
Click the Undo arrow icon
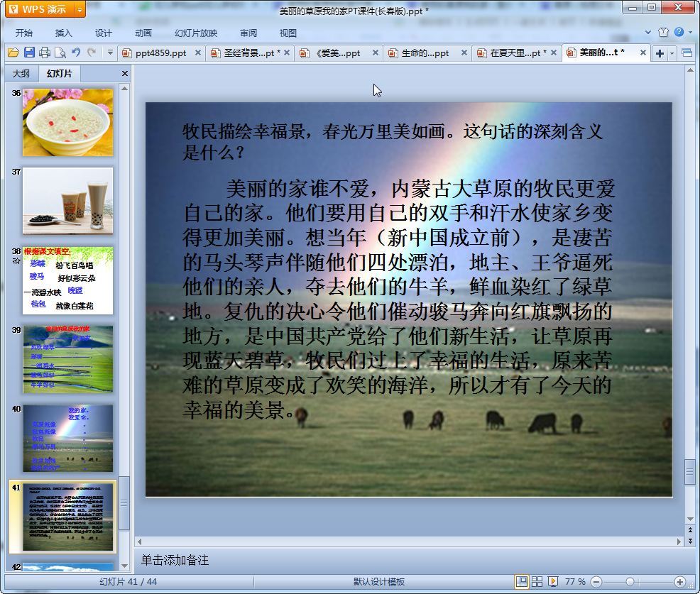point(76,53)
